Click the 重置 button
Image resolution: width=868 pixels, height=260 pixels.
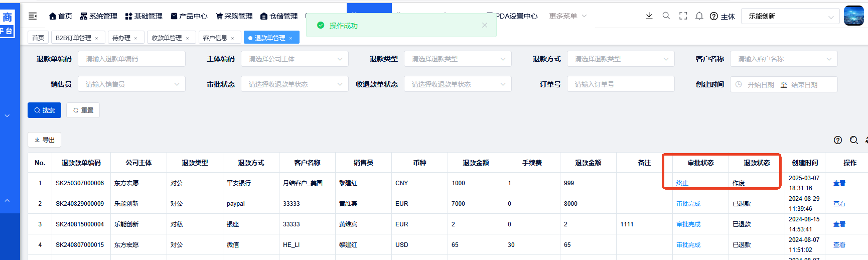tap(83, 110)
